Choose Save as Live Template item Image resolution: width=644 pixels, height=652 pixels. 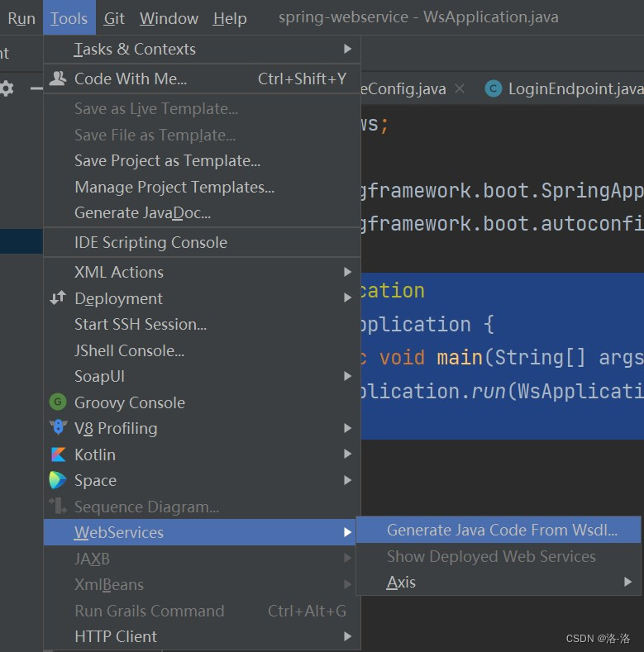[x=202, y=108]
